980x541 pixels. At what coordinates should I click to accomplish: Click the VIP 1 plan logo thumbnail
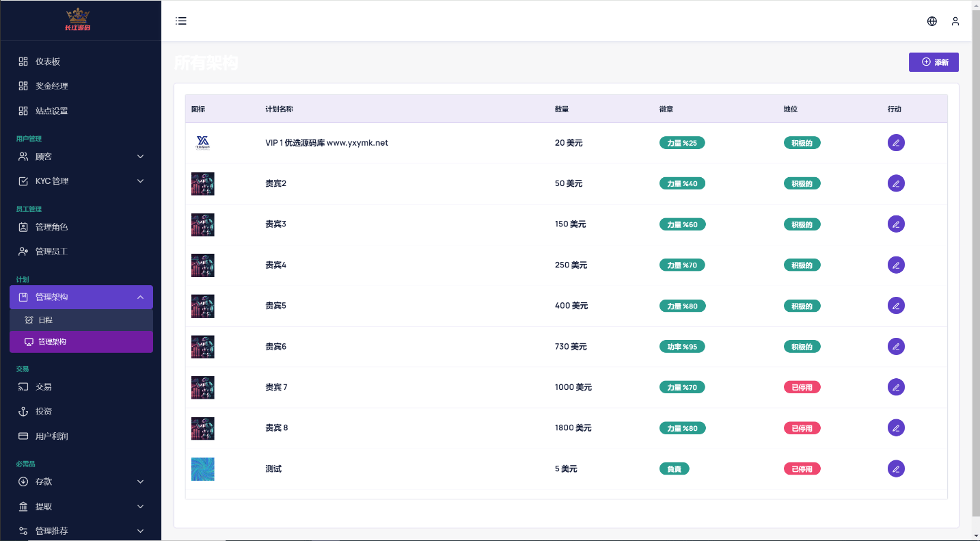click(203, 143)
